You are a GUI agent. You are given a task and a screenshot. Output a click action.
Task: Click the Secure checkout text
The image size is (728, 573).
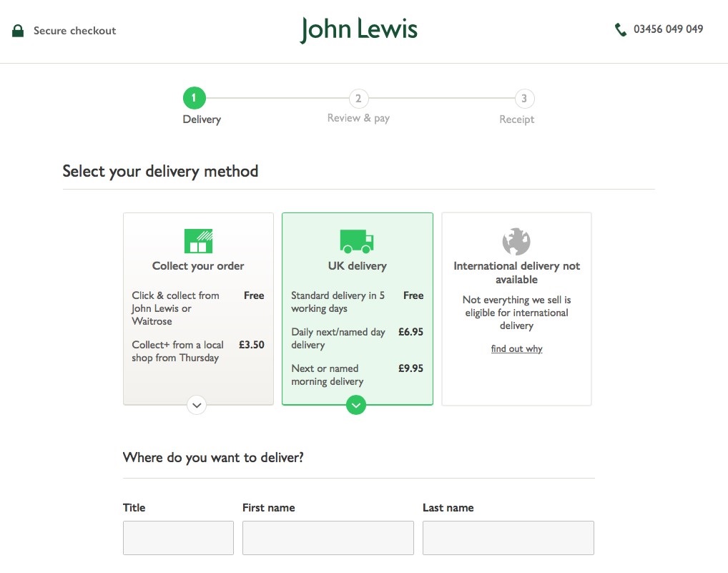pos(75,31)
